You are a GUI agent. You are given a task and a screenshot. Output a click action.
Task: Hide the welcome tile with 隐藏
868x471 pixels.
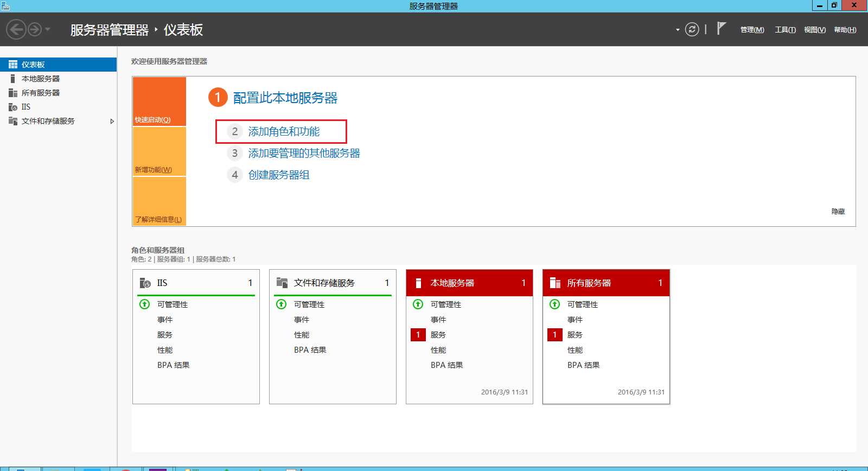click(x=838, y=212)
